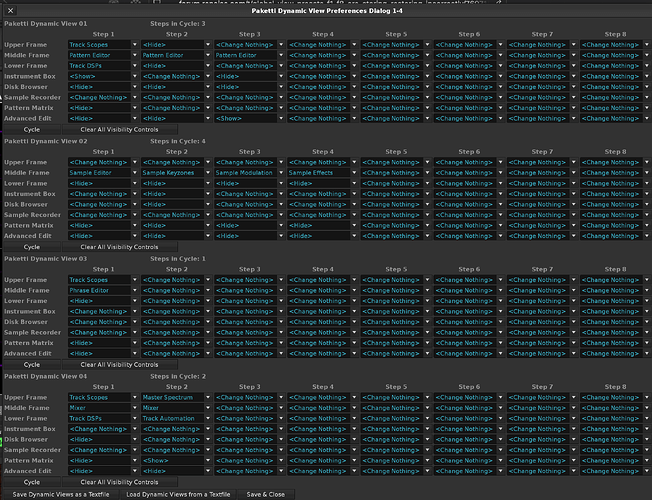Click the dialog title 'Paketti Dynamic View Preferences Dialog 1-4'

[x=327, y=11]
